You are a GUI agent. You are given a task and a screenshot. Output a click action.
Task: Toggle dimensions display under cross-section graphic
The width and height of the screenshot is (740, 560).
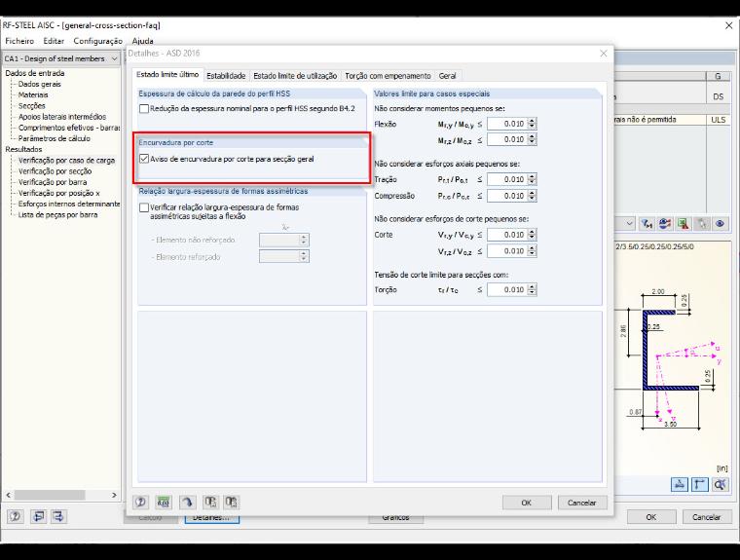679,484
